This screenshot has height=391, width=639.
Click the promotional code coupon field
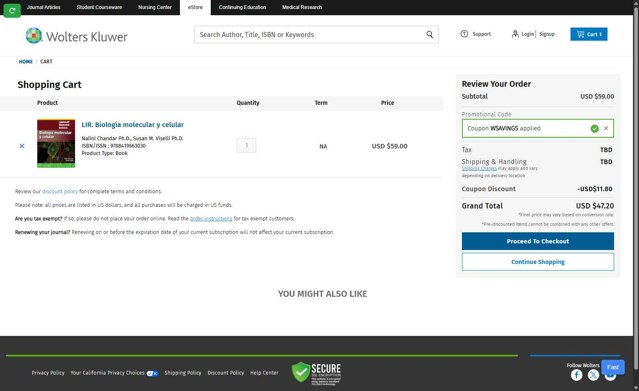[538, 128]
